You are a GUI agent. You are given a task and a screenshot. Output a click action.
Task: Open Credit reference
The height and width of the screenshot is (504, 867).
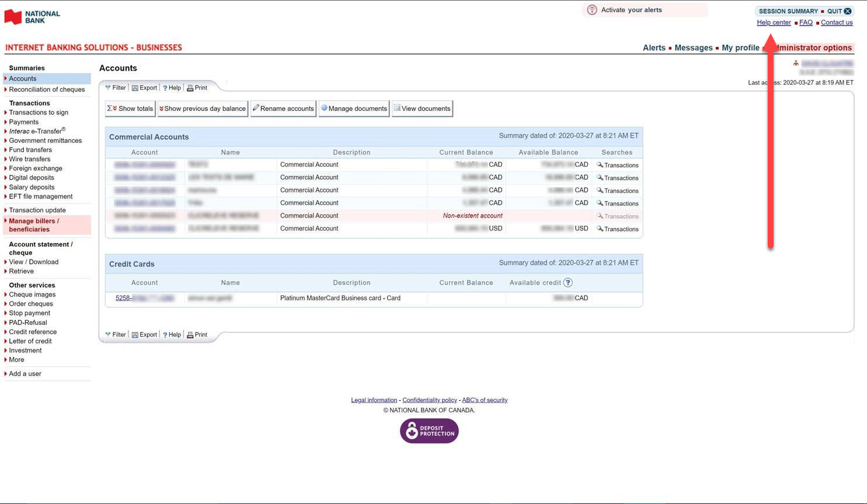point(33,332)
